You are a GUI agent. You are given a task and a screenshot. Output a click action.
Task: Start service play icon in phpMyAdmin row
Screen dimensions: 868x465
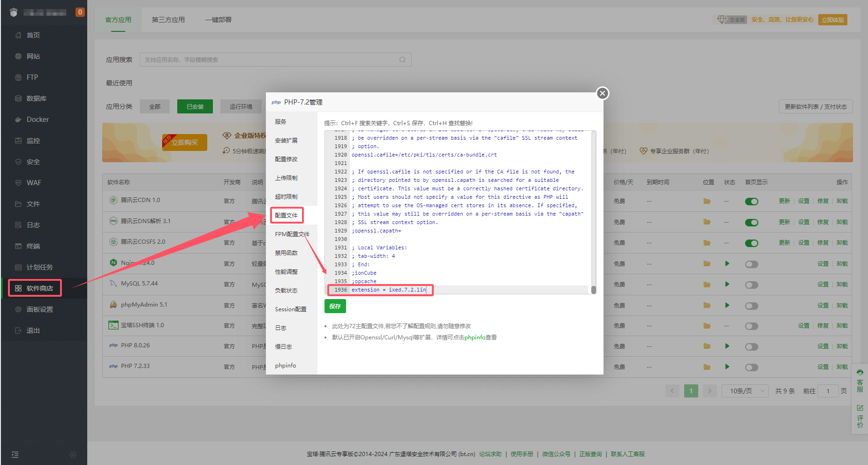pos(727,305)
